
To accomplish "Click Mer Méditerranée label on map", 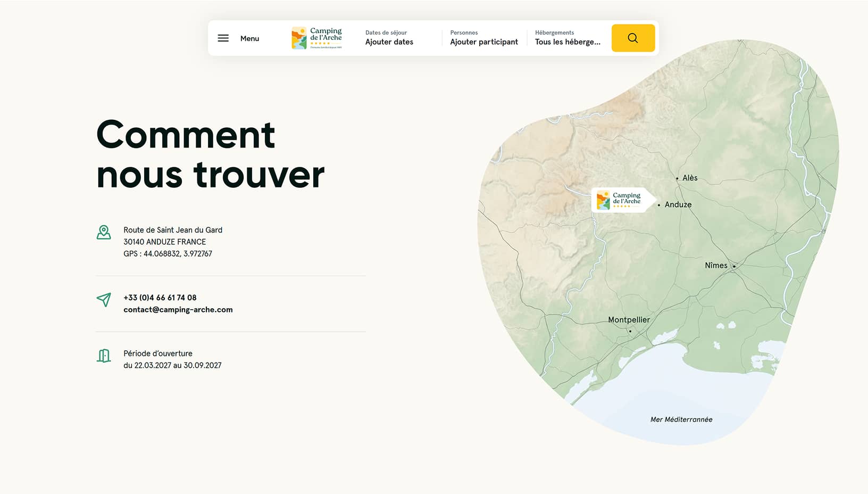I will pos(681,419).
